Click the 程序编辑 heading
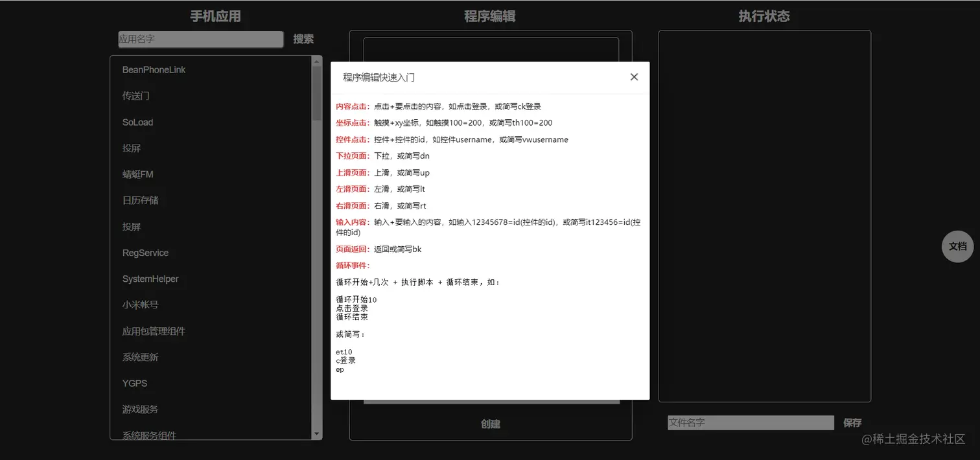Screen dimensions: 980x460 click(490, 16)
